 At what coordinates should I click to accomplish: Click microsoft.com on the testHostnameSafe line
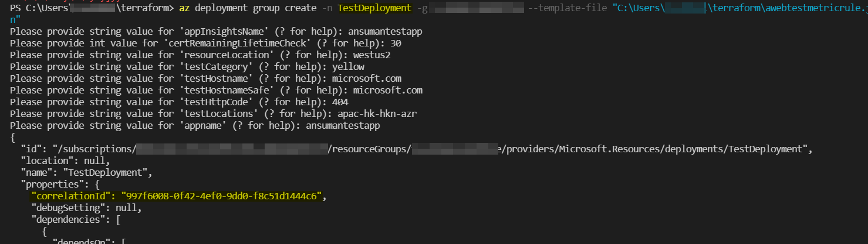click(x=388, y=89)
